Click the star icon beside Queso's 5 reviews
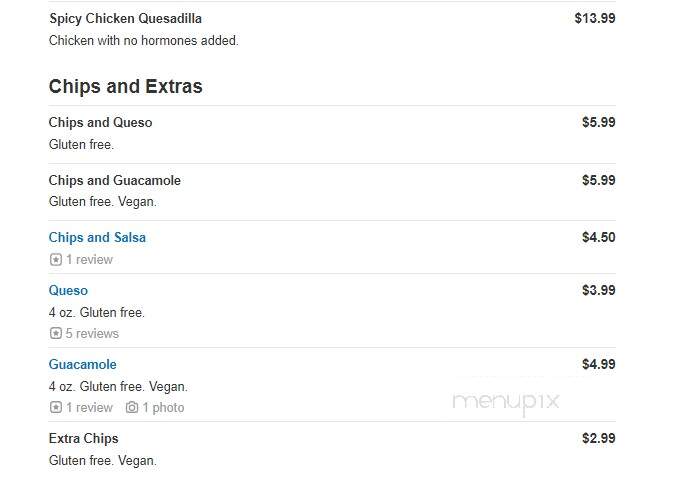Viewport: 685px width, 484px height. point(55,333)
